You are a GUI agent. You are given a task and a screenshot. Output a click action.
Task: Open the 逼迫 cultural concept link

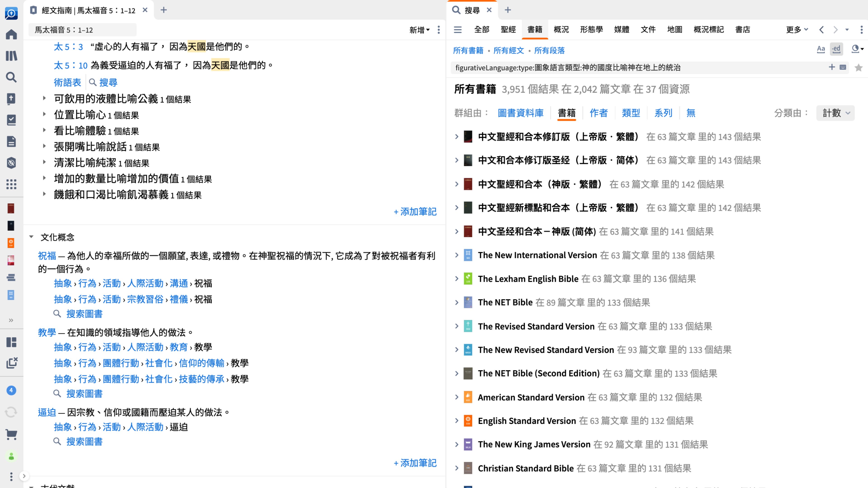point(47,413)
